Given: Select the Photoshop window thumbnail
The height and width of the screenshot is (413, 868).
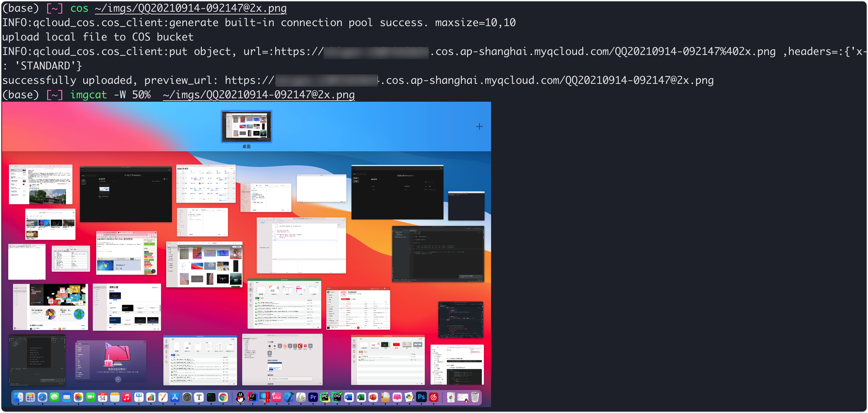Looking at the screenshot, I should pyautogui.click(x=126, y=194).
